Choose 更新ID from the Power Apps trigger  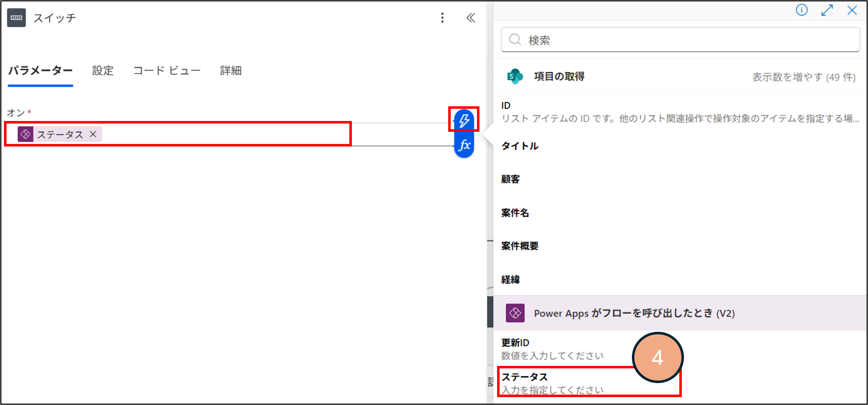[x=515, y=343]
